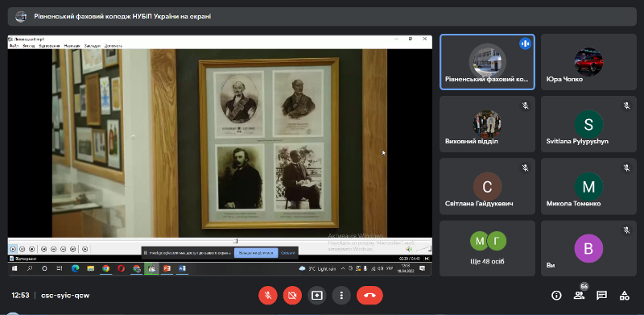Open the in-call chat panel
644x315 pixels.
click(601, 295)
